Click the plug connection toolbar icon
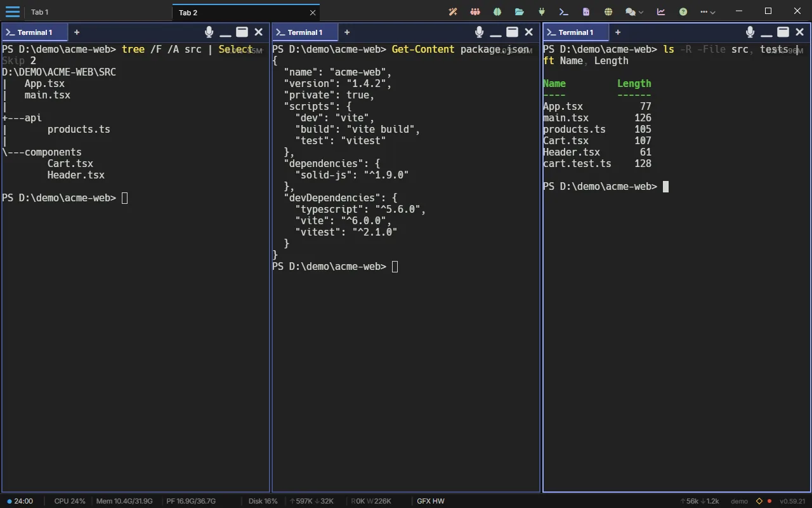 click(x=542, y=11)
